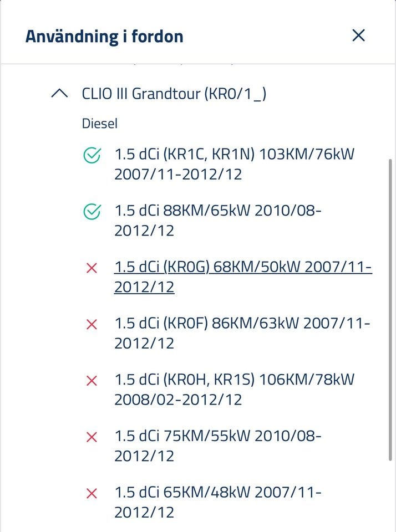The height and width of the screenshot is (532, 396).
Task: Close the Användning i fordon dialog
Action: (x=359, y=35)
